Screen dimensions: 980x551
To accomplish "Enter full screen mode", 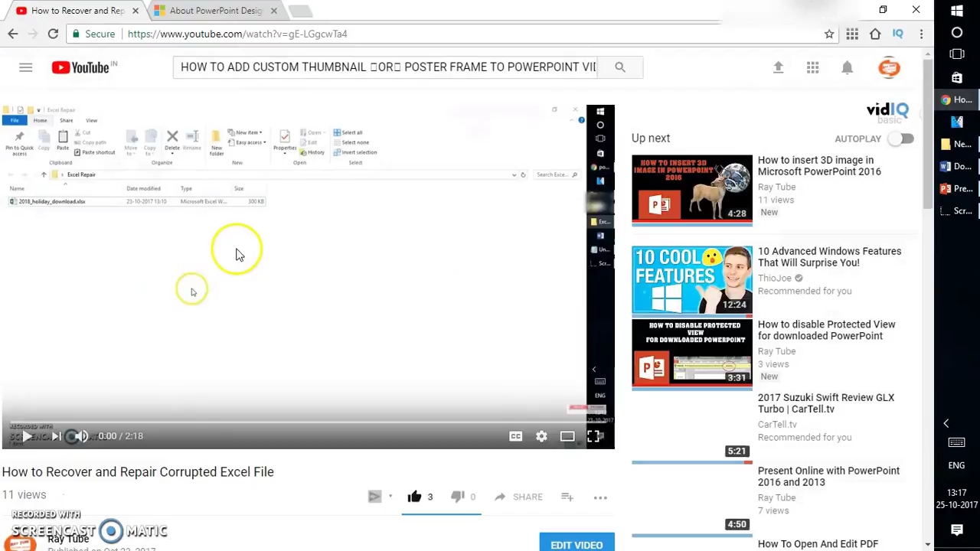I will pos(593,436).
